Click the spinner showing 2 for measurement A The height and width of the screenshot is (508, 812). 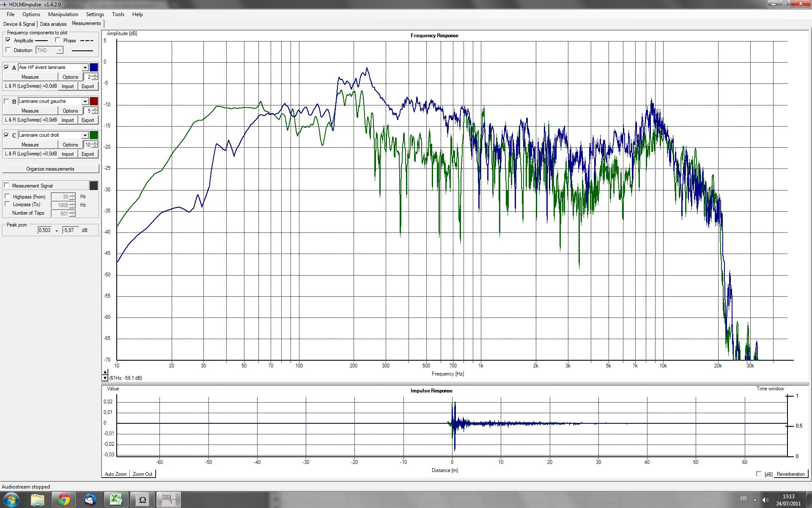coord(91,77)
